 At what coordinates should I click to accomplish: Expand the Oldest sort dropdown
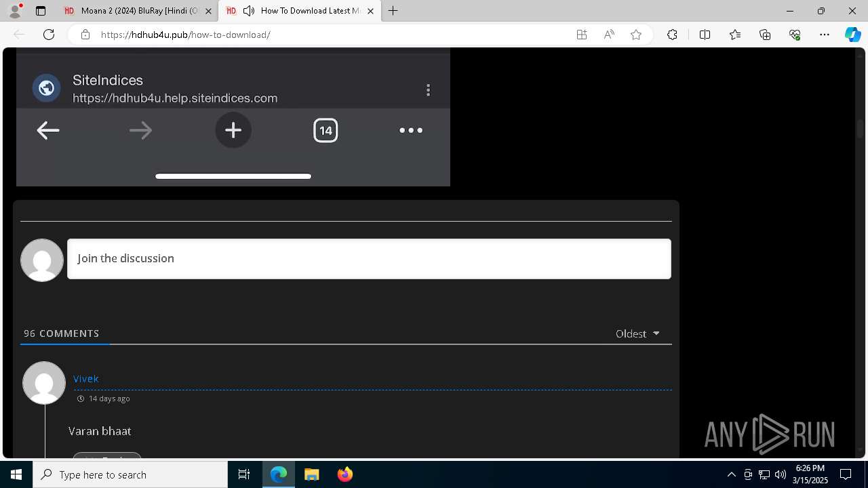click(x=637, y=333)
